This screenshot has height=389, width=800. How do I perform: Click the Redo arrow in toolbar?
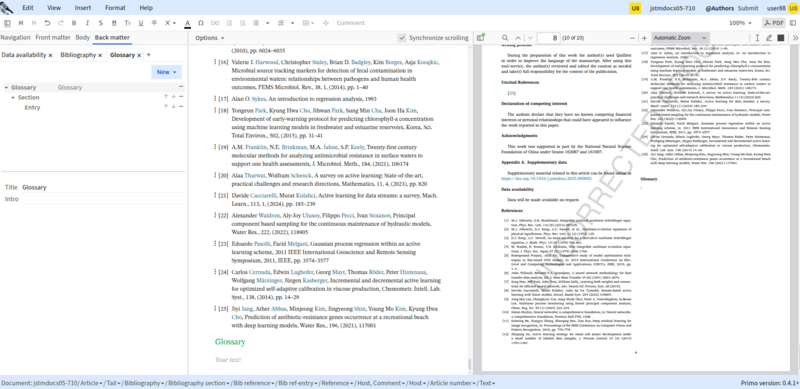click(x=61, y=23)
